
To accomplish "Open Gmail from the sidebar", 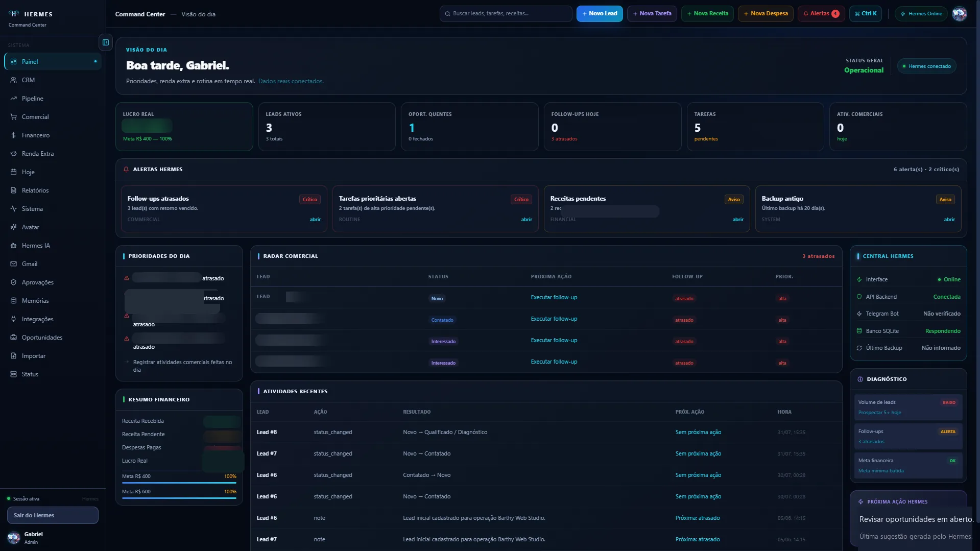I will click(x=53, y=264).
